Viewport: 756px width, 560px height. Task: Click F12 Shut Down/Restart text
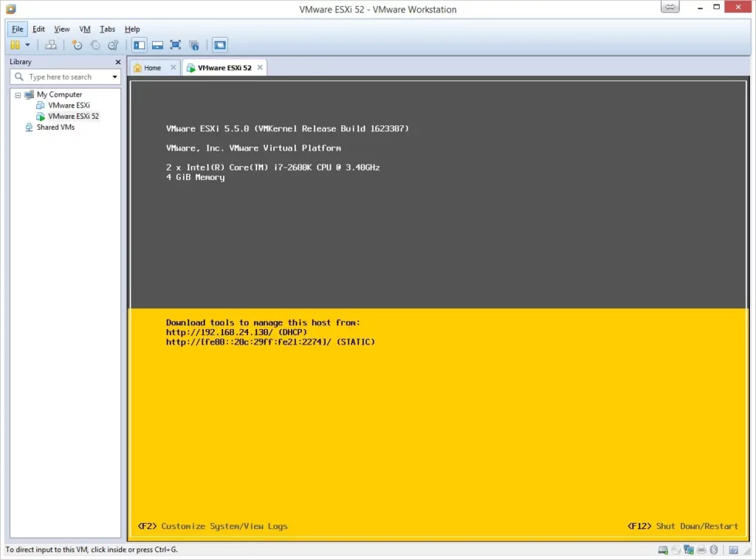coord(683,526)
